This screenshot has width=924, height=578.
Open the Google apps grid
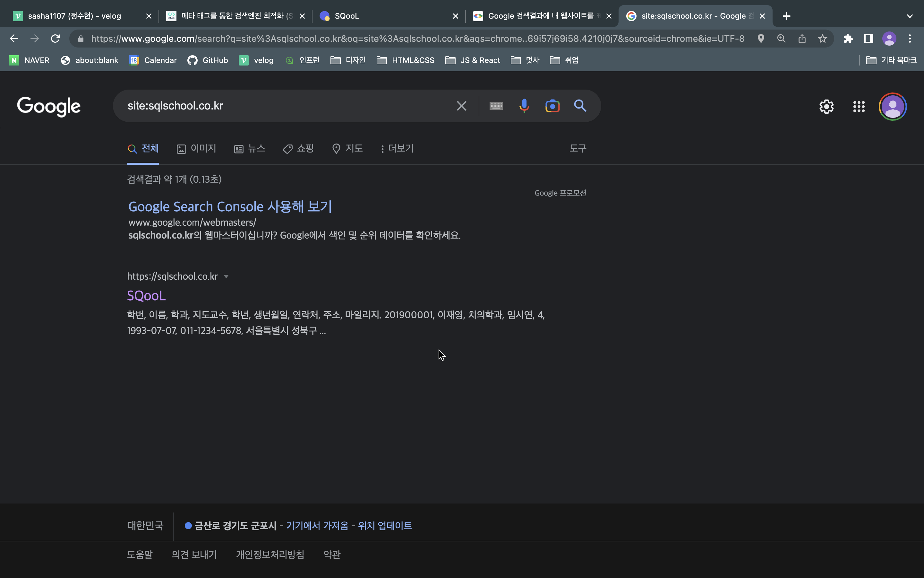click(x=859, y=107)
